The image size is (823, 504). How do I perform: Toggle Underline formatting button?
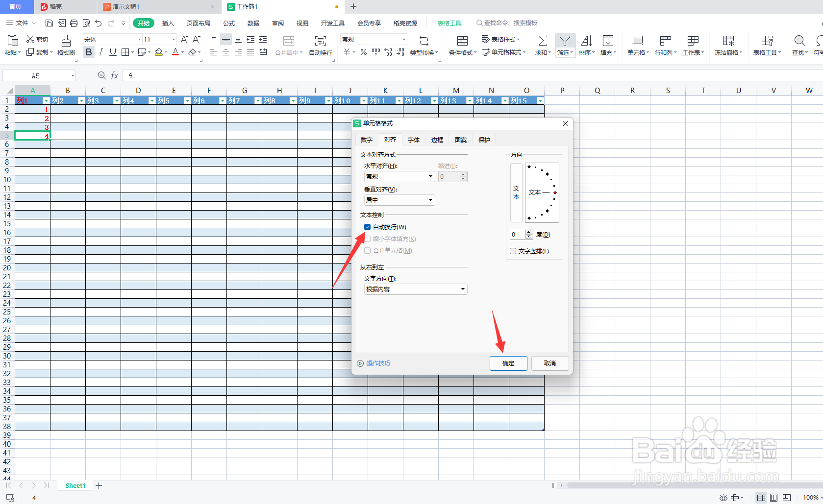click(x=113, y=52)
